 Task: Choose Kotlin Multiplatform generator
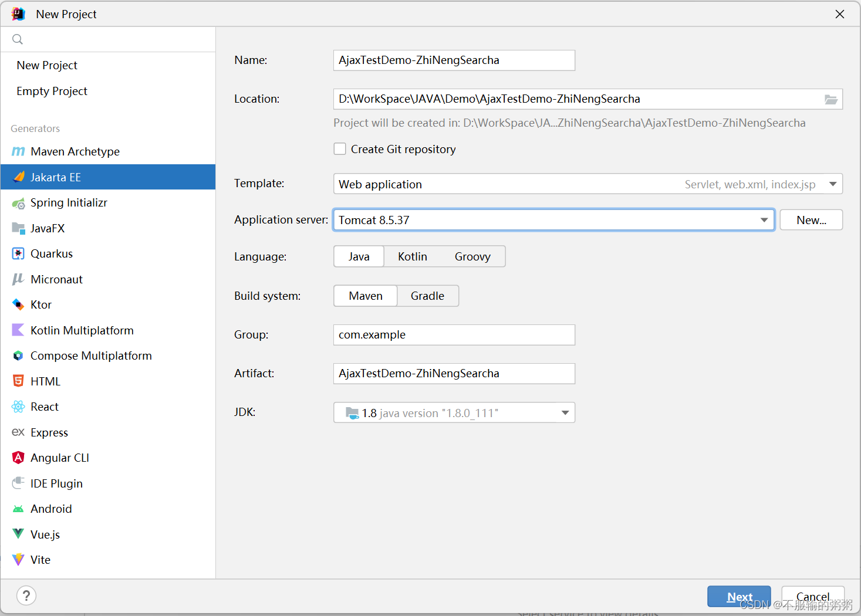coord(108,330)
